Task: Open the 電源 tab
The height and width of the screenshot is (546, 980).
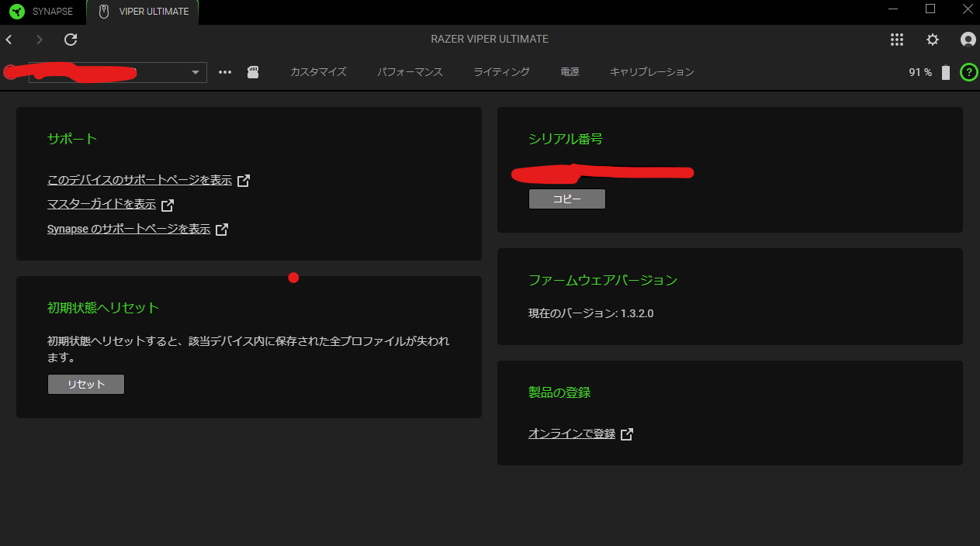Action: 570,72
